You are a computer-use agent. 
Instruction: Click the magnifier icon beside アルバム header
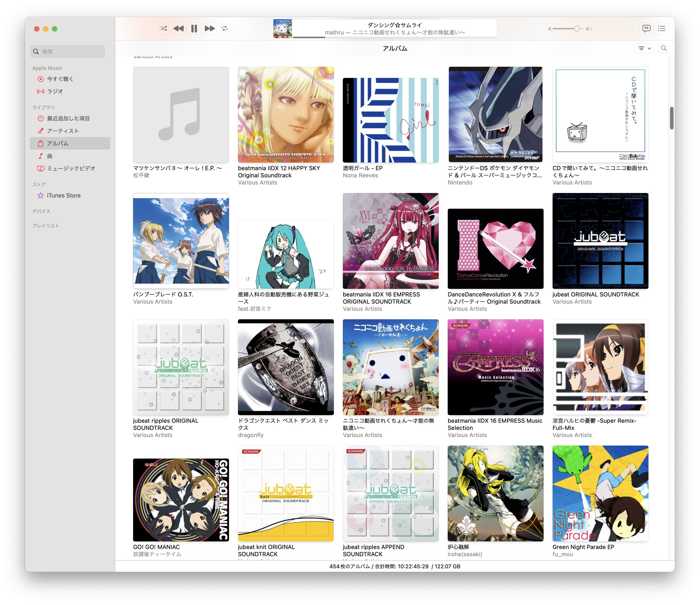pyautogui.click(x=664, y=48)
